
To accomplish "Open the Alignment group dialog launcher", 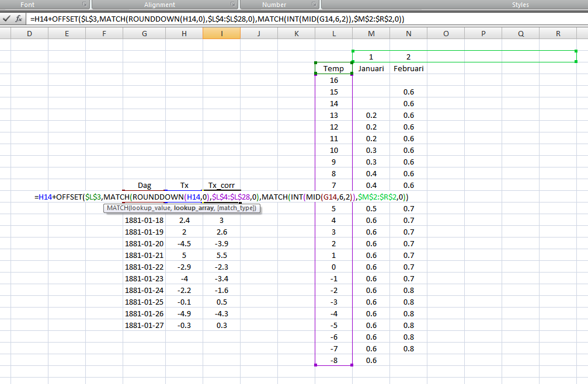I will [x=234, y=5].
